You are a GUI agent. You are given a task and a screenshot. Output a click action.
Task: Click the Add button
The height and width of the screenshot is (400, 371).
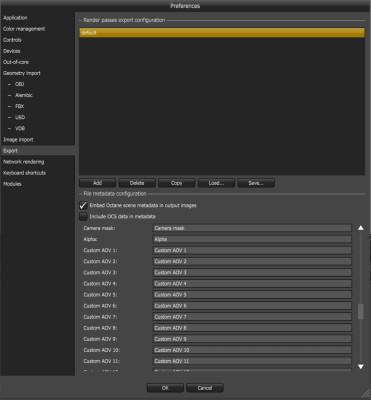click(97, 183)
